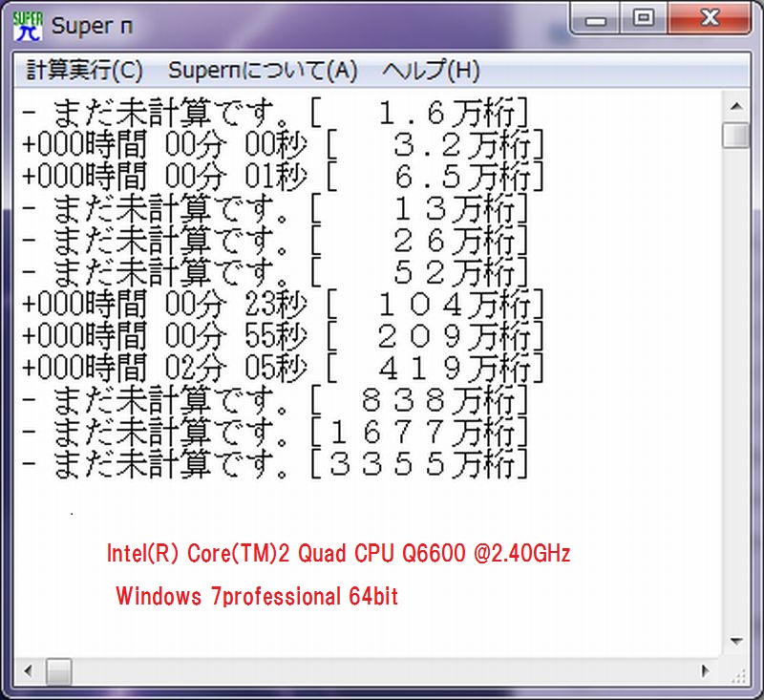Click the red Intel Core2 Quad Q6600 text
Screen dimensions: 764x700
coord(338,553)
